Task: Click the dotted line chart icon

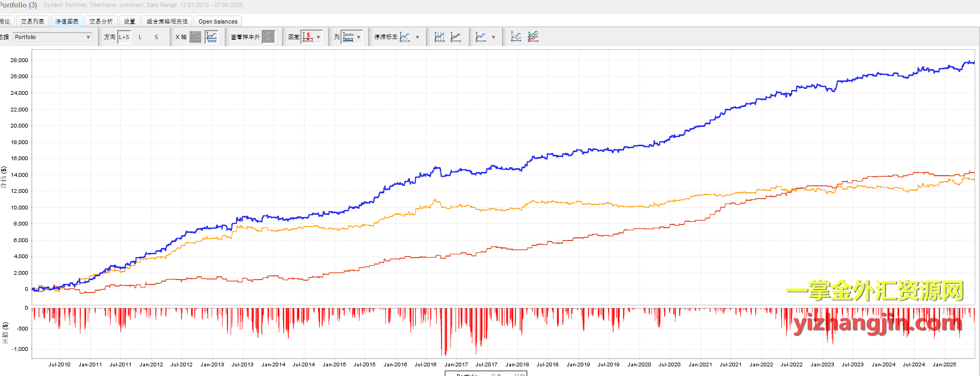Action: 516,37
